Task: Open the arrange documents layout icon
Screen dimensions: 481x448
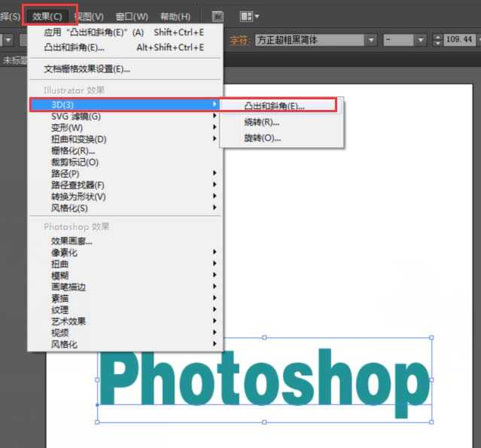Action: (x=249, y=16)
